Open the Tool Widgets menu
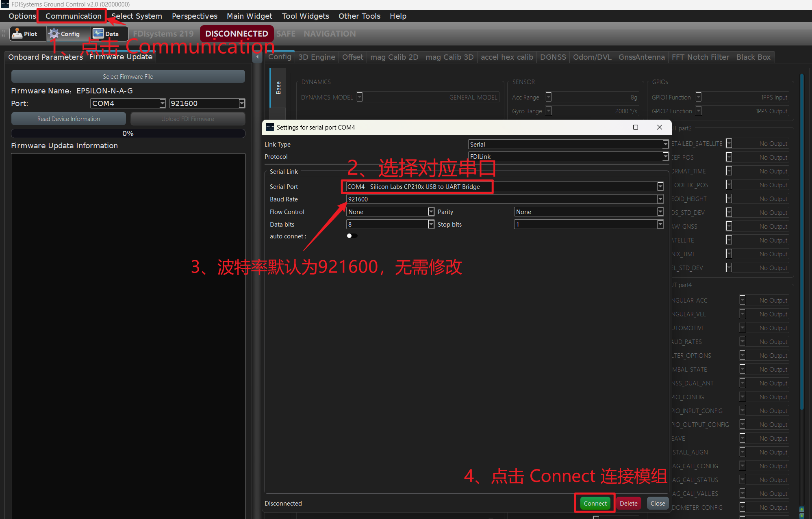812x519 pixels. coord(305,16)
